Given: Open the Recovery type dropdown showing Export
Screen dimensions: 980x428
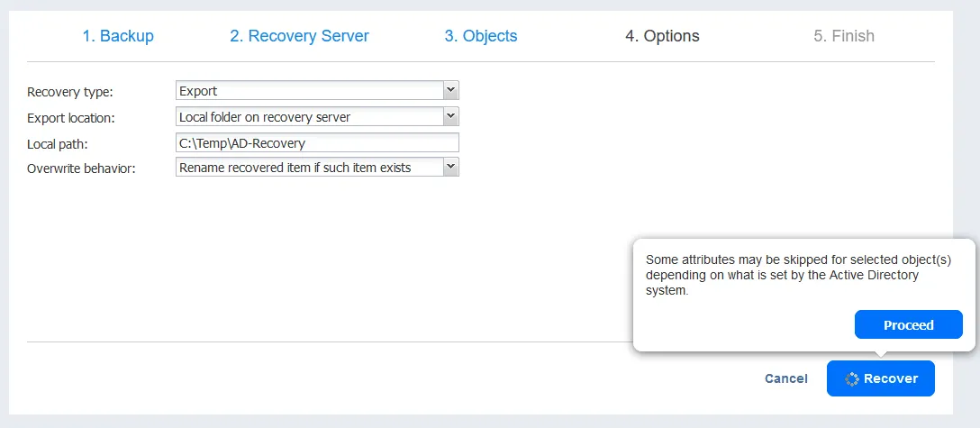Looking at the screenshot, I should 310,91.
